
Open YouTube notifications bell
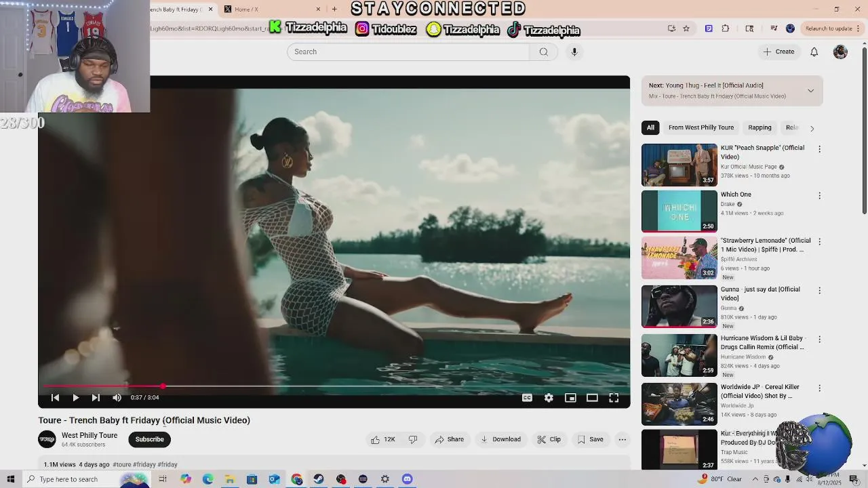pyautogui.click(x=814, y=52)
